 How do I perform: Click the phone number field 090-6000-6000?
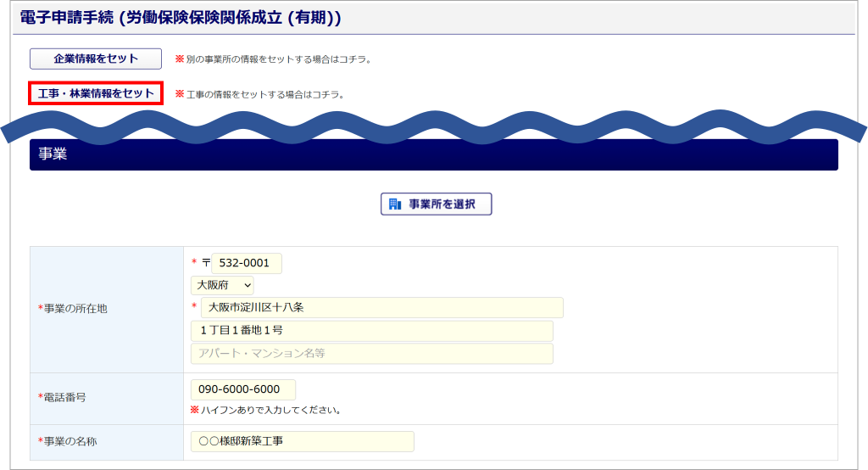(x=243, y=389)
